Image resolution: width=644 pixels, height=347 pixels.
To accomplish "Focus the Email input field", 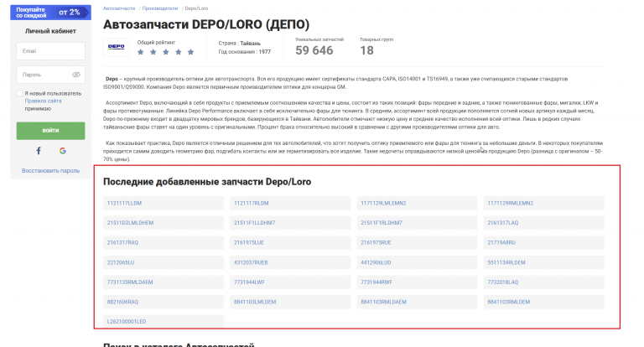I will (50, 51).
